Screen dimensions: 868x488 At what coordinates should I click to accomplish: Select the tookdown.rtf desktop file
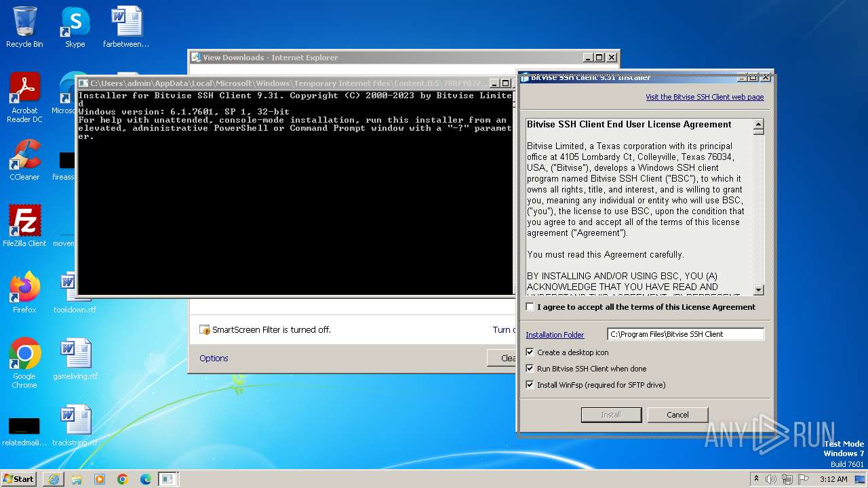[75, 292]
